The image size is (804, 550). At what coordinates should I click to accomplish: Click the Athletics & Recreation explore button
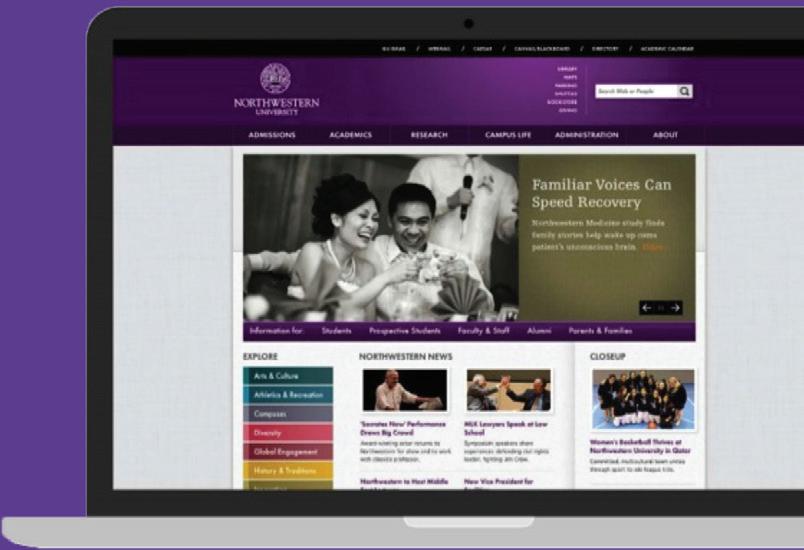click(x=288, y=395)
